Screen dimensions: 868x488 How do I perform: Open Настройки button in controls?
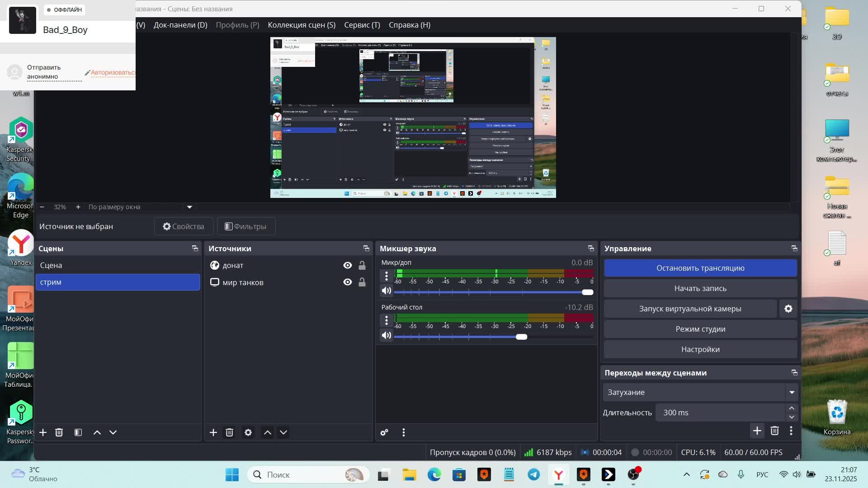click(700, 349)
